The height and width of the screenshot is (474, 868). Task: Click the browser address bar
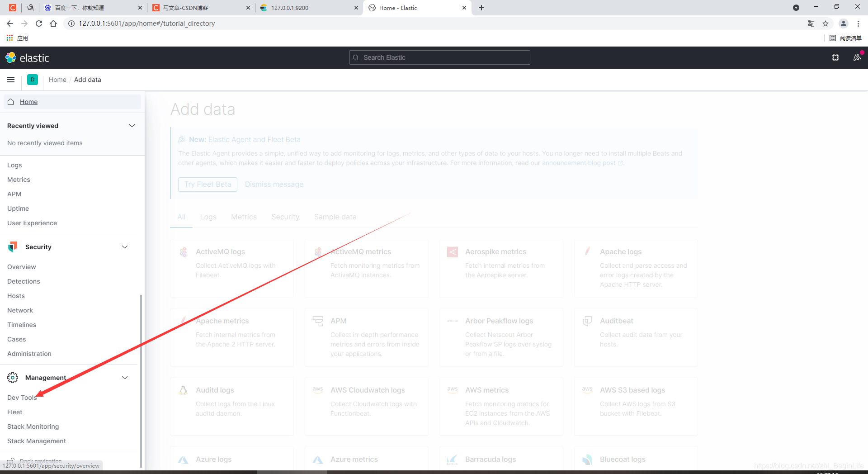434,24
